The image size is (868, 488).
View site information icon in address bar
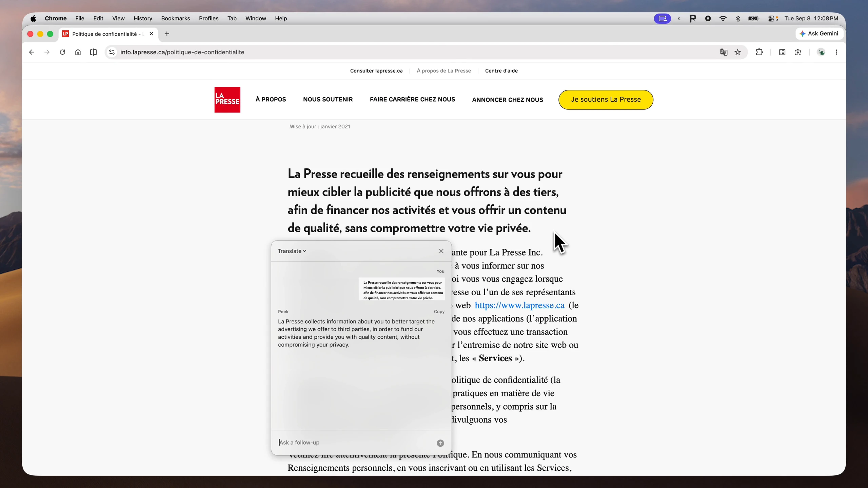point(112,52)
